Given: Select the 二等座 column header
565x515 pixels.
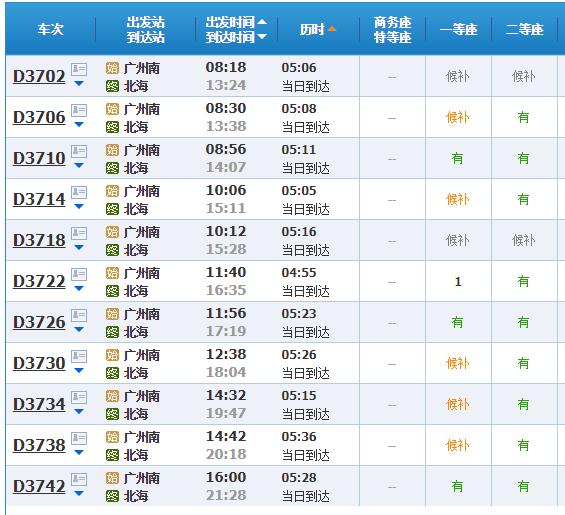Looking at the screenshot, I should 524,29.
